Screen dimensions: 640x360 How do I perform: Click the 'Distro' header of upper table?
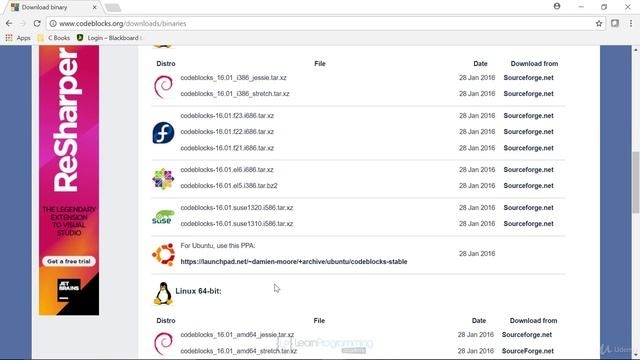point(166,64)
